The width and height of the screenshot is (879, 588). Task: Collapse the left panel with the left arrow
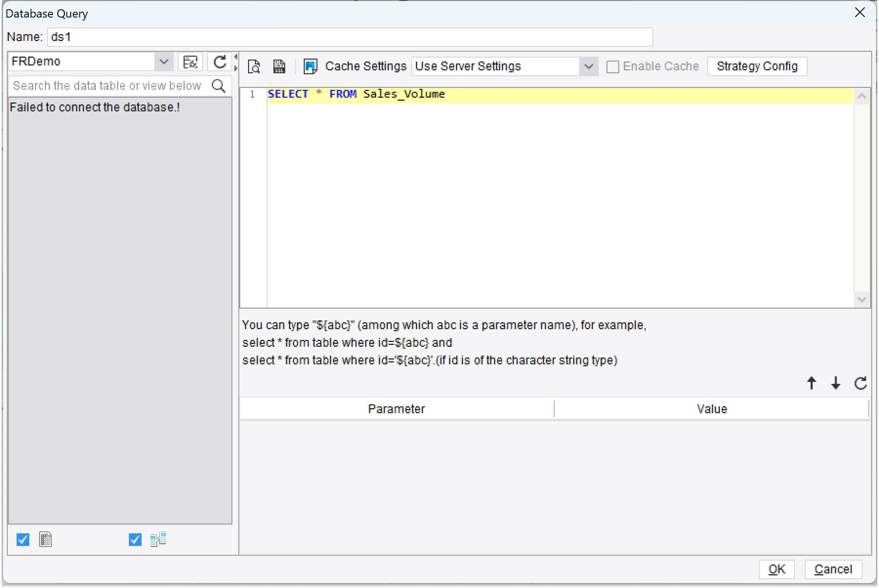tap(236, 56)
